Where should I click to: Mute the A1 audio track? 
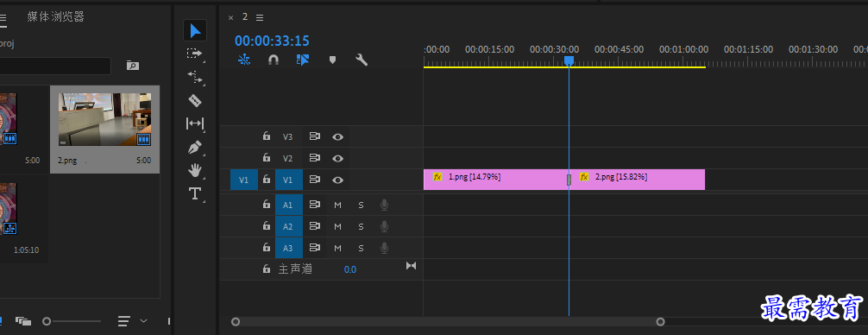[337, 205]
